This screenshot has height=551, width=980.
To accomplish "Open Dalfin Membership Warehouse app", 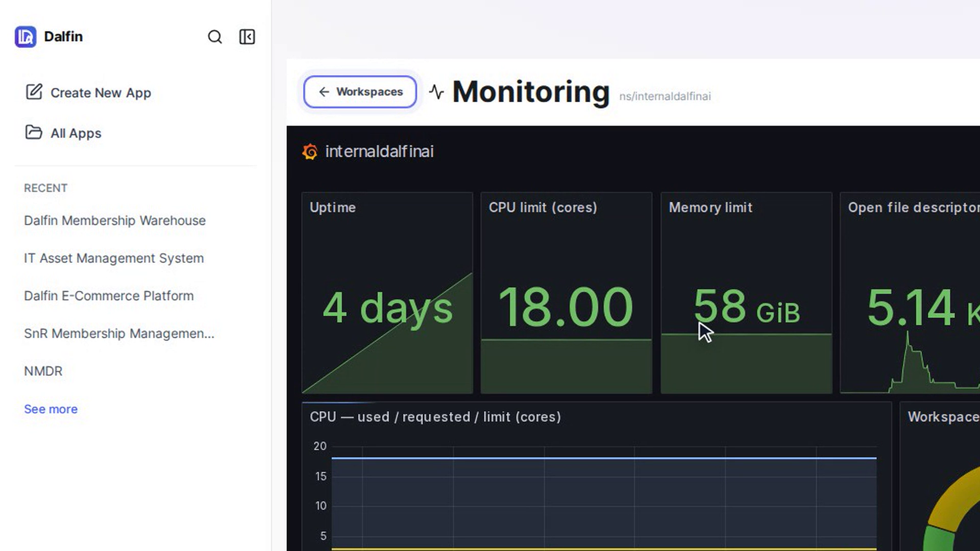I will 115,220.
